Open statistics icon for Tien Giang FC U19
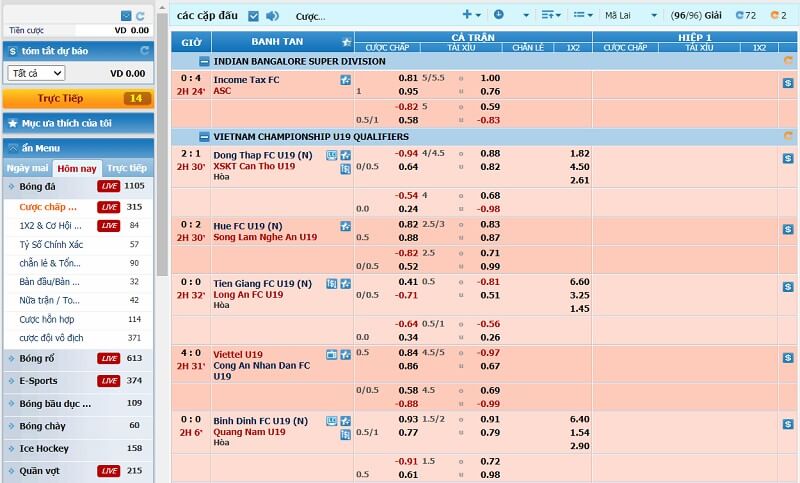 [332, 284]
